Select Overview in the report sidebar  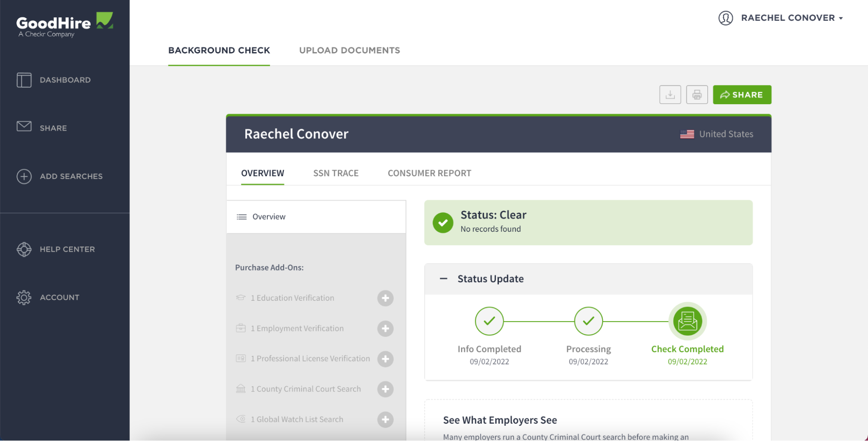268,217
